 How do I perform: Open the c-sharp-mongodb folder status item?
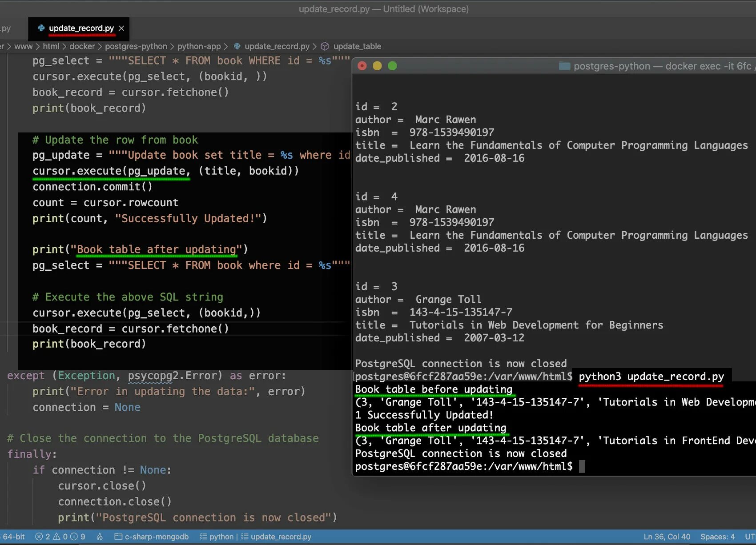(151, 537)
